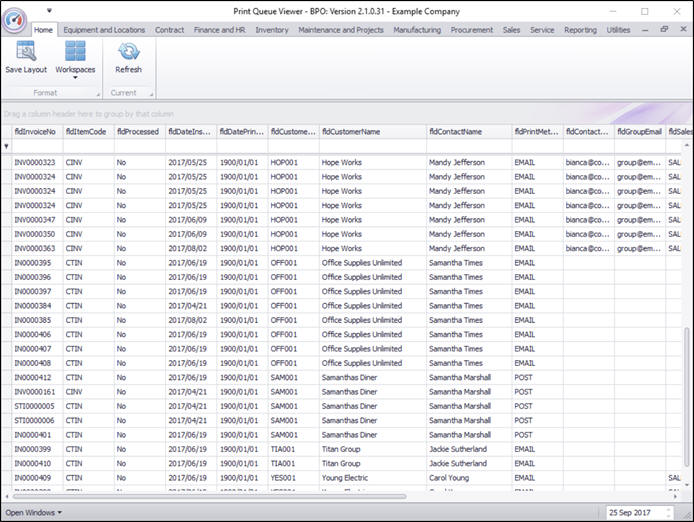Go to the Procurement tab

pos(472,30)
